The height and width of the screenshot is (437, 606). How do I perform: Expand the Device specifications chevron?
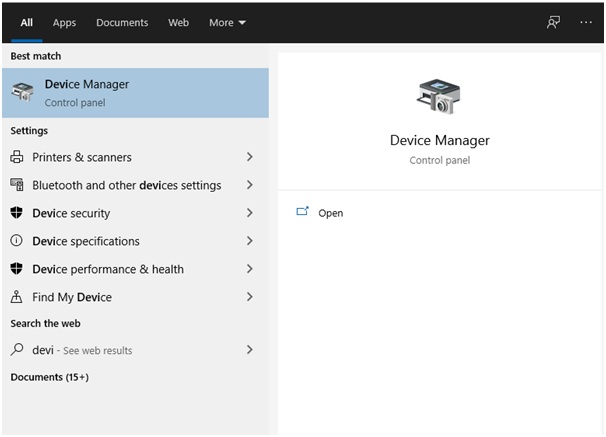pos(250,241)
